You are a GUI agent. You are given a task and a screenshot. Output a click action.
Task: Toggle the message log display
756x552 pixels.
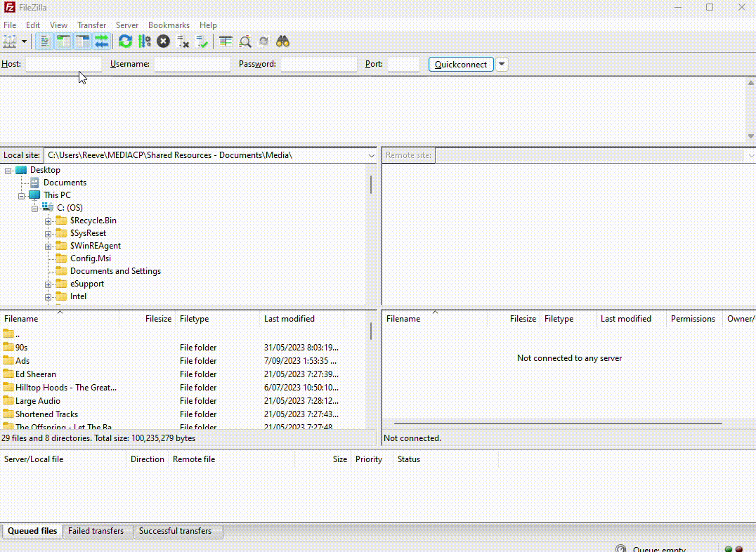(x=44, y=41)
